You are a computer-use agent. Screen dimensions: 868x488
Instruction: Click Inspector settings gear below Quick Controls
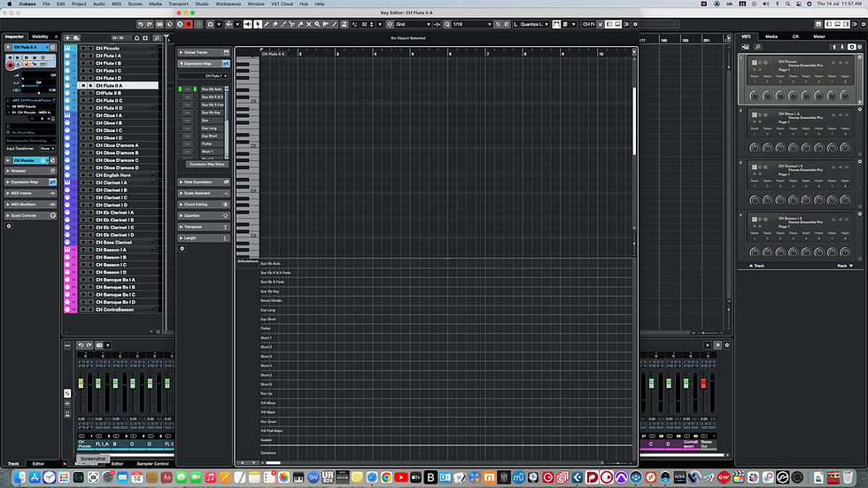click(x=9, y=227)
